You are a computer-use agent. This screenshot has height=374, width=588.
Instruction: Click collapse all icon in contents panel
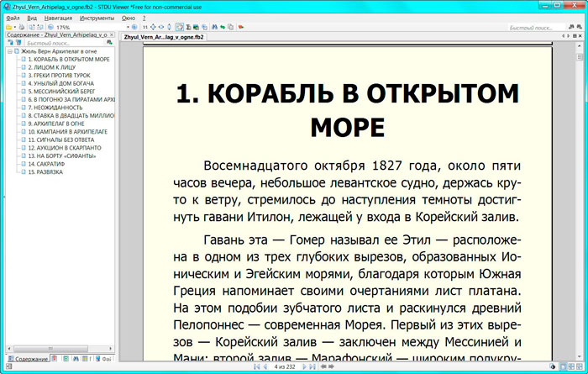pos(18,42)
